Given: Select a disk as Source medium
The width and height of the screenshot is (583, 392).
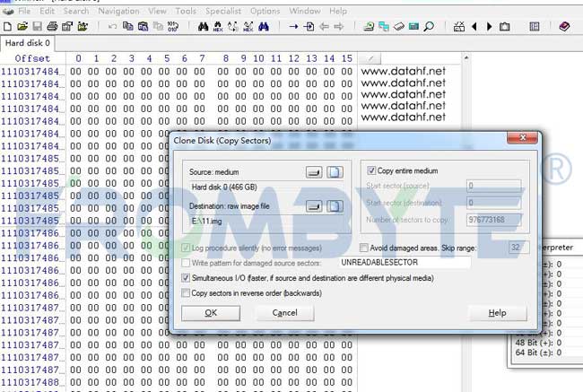Looking at the screenshot, I should tap(314, 172).
